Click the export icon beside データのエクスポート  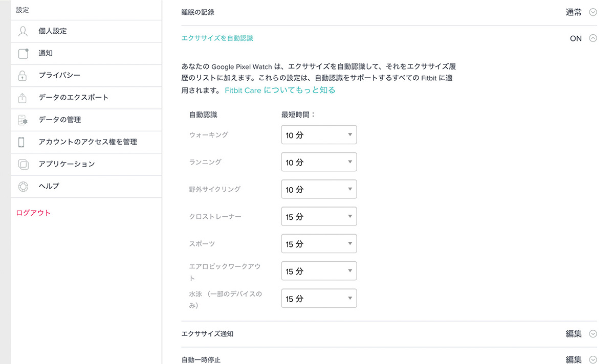click(x=23, y=98)
